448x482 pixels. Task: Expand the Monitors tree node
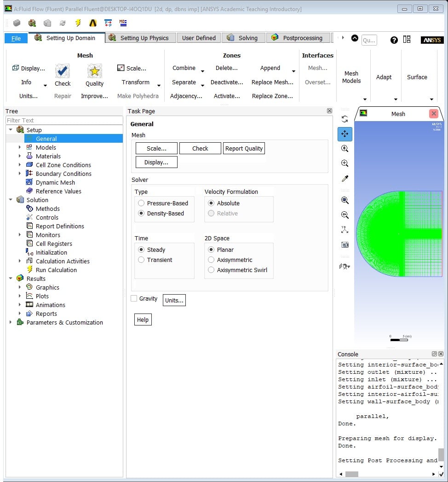20,234
